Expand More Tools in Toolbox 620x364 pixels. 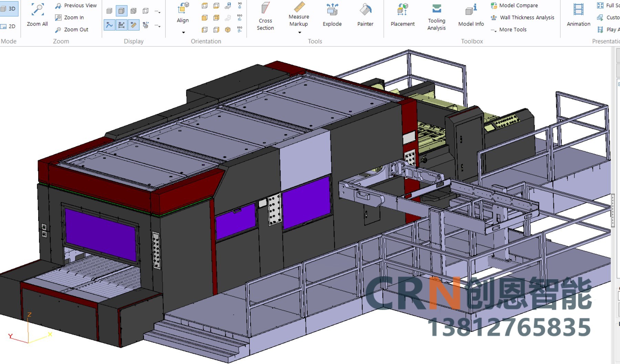(x=508, y=30)
